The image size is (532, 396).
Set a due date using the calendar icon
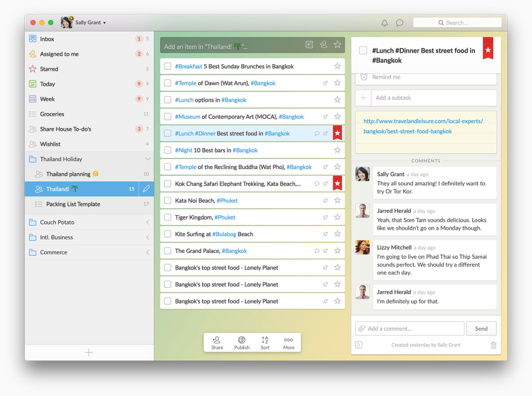309,44
